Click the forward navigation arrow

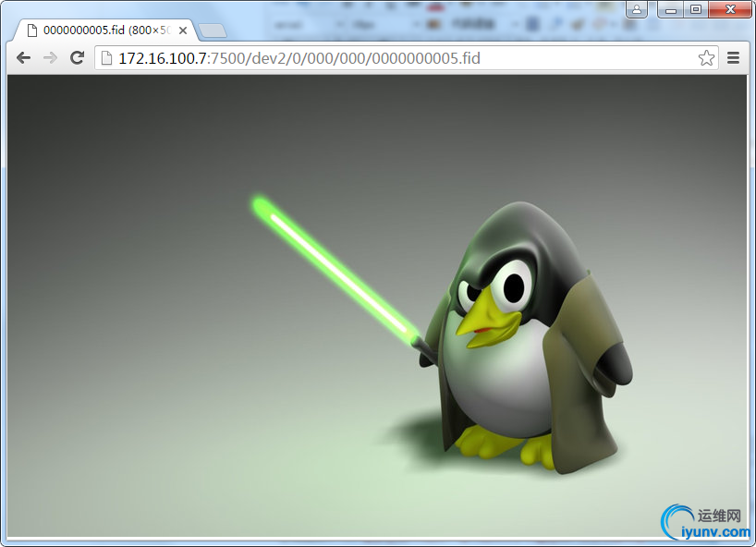click(x=50, y=58)
